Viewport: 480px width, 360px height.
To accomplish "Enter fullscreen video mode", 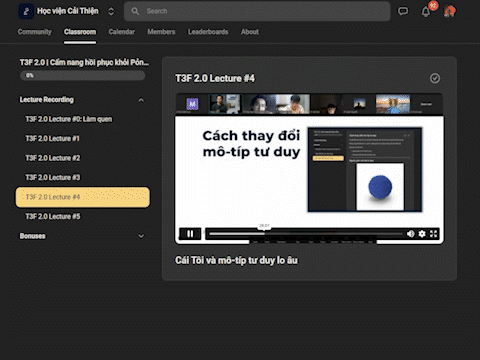I will click(x=433, y=234).
